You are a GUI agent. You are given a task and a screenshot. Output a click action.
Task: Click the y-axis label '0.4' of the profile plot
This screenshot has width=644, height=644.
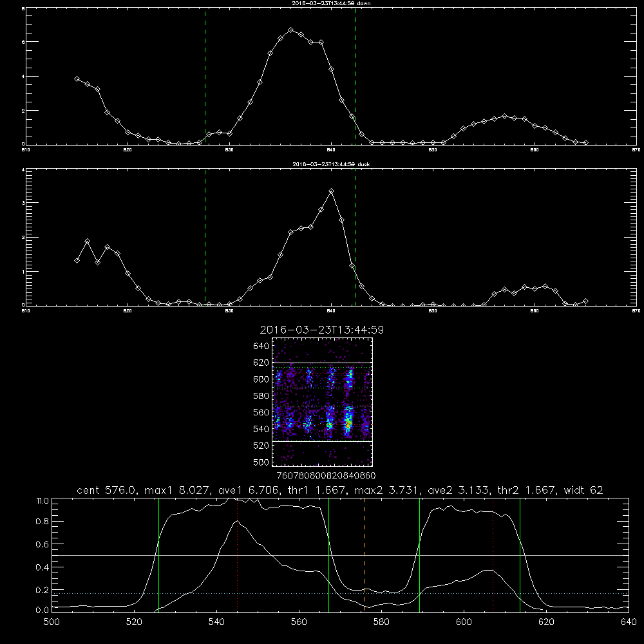click(x=43, y=567)
